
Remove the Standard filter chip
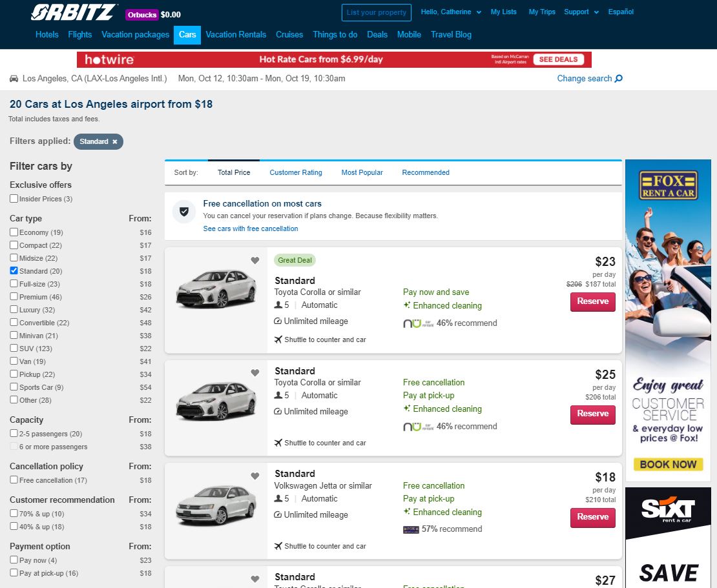115,141
